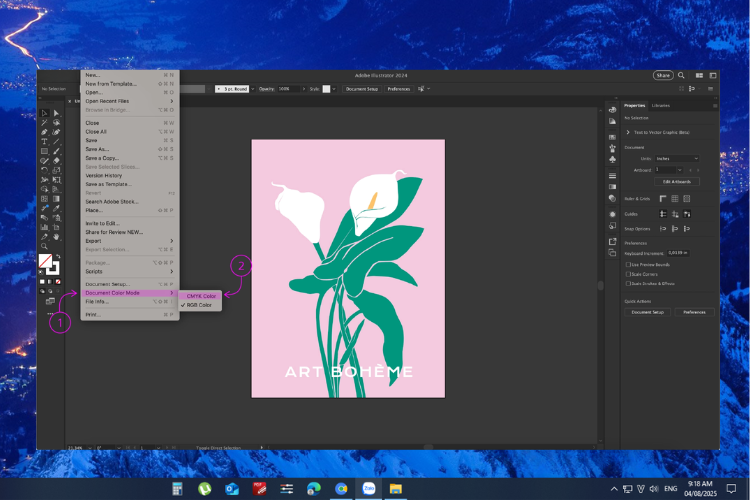This screenshot has height=500, width=750.
Task: Select the Rectangle tool
Action: tap(44, 151)
